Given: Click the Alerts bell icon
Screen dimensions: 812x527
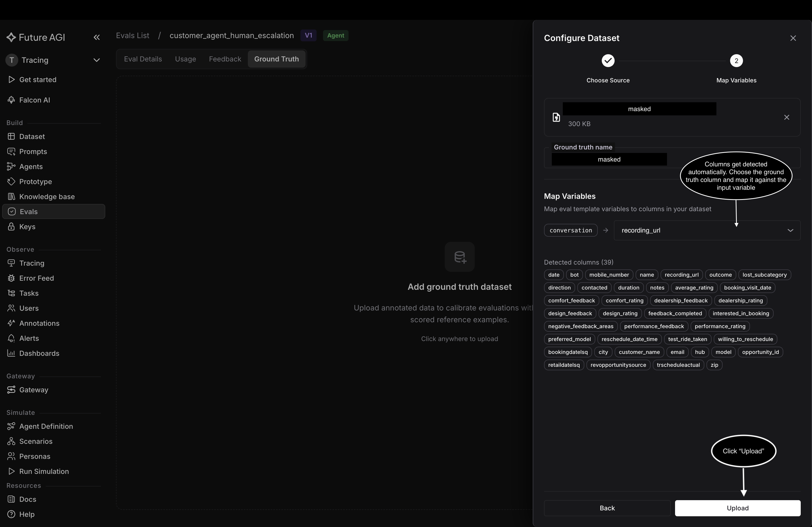Looking at the screenshot, I should point(11,338).
